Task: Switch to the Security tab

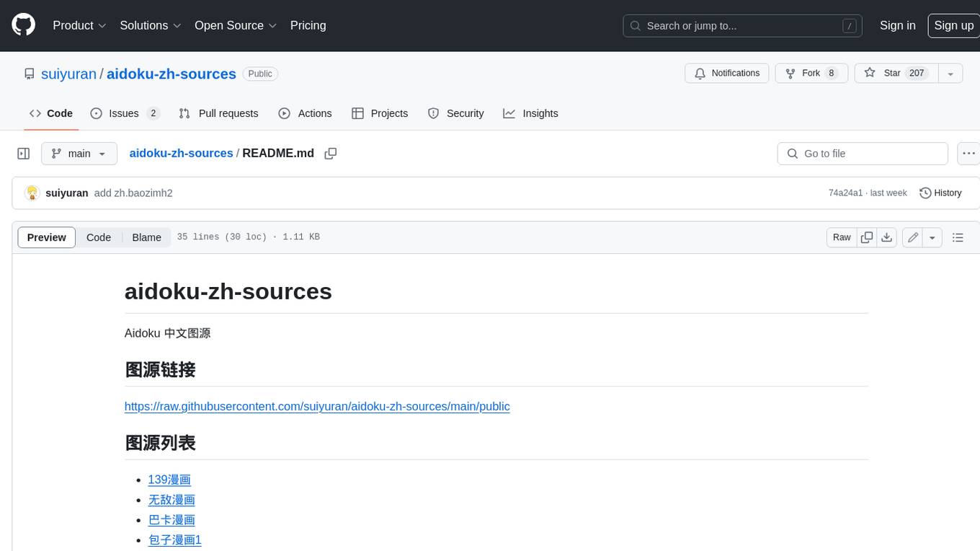Action: coord(455,113)
